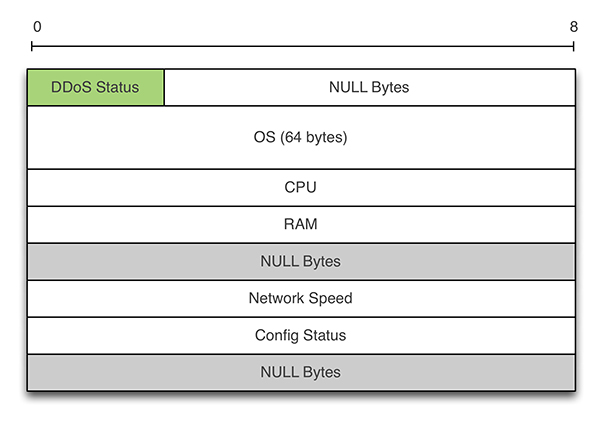Screen dimensions: 600x421
Task: Click the 0 label on the ruler
Action: 37,27
